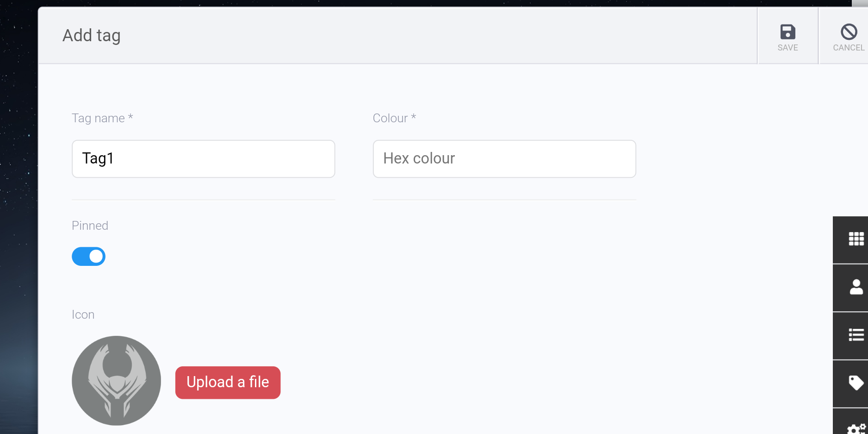Click the Hex colour input field

(504, 158)
